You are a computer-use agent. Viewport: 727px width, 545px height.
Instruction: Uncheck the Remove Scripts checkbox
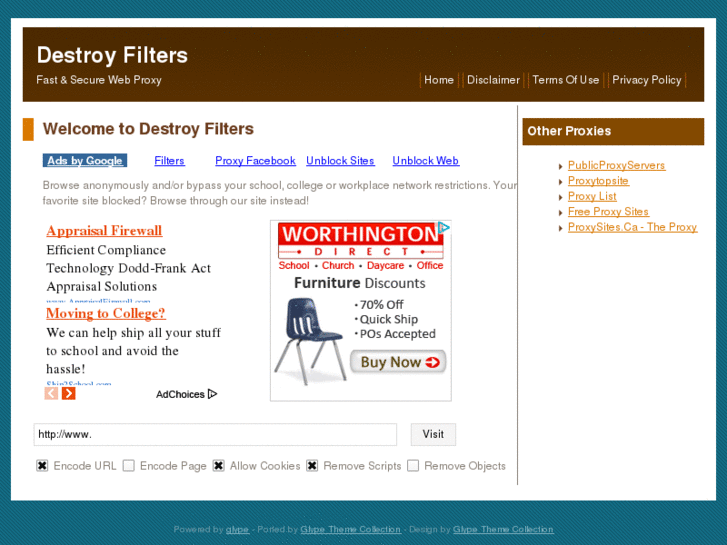tap(312, 465)
